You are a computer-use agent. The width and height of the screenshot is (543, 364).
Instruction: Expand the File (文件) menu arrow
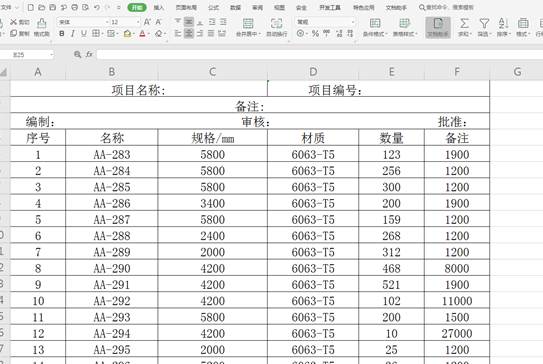(17, 7)
